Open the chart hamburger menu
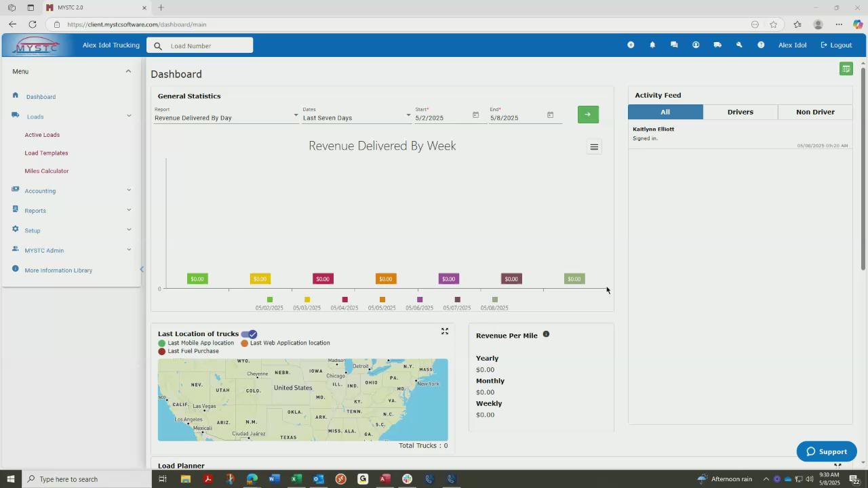This screenshot has height=488, width=868. [594, 147]
